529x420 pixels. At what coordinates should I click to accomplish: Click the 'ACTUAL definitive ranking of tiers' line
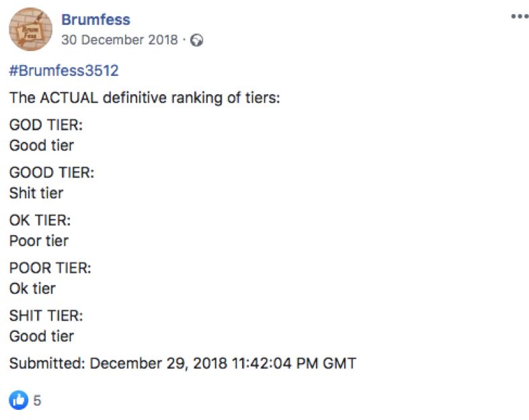[x=145, y=98]
